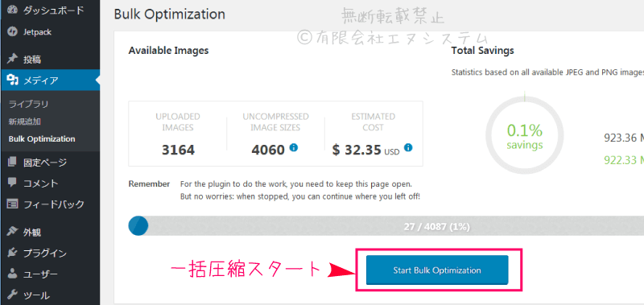Image resolution: width=644 pixels, height=305 pixels.
Task: Click the Available Images heading
Action: click(168, 51)
